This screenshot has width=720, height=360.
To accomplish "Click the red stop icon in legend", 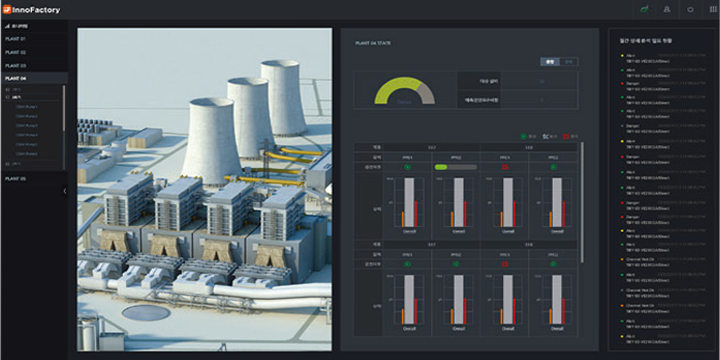I will pos(566,136).
